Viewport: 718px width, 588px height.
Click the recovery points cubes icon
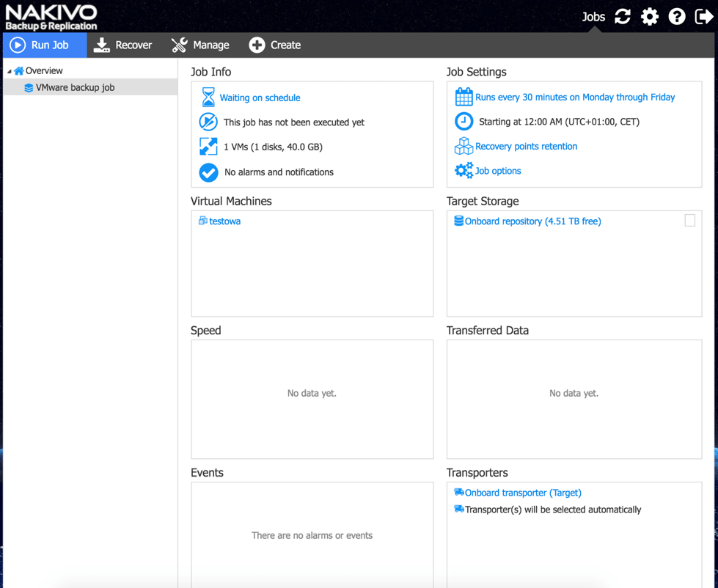[x=464, y=147]
